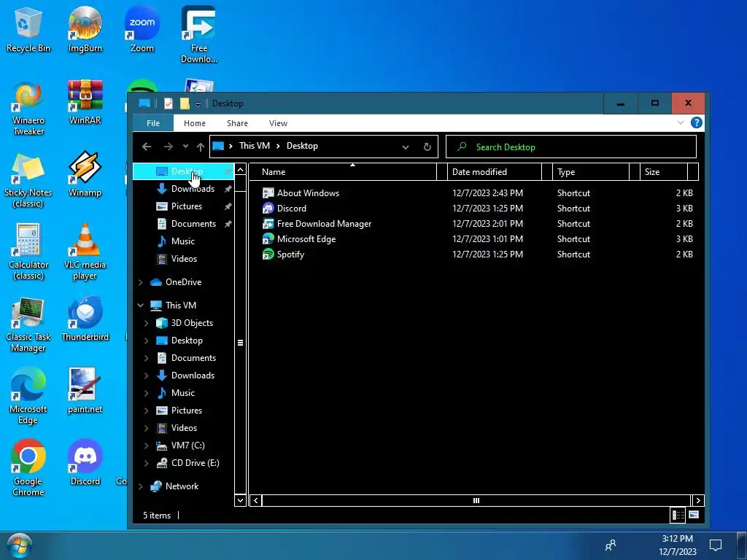Select About Windows shortcut in file list
The height and width of the screenshot is (560, 747).
[309, 192]
